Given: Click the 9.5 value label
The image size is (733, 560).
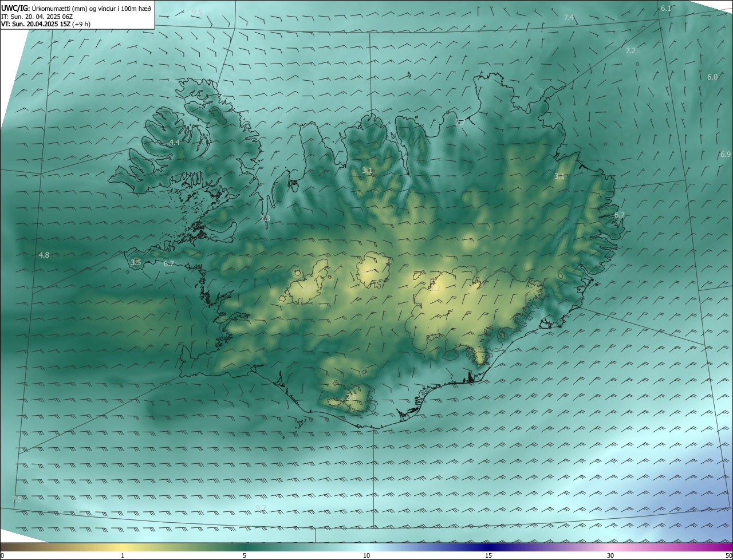Looking at the screenshot, I should tap(197, 13).
